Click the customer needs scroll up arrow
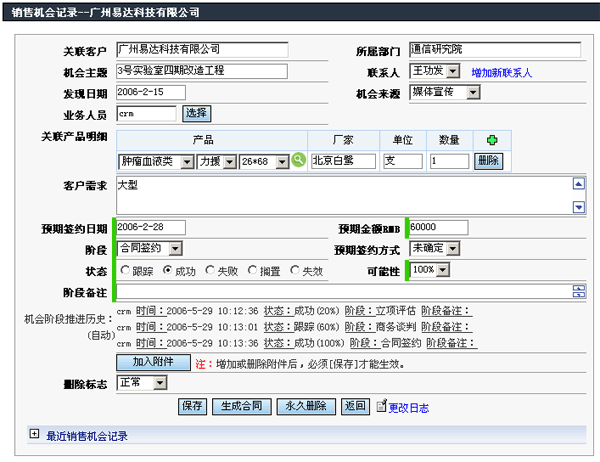This screenshot has width=600, height=462. (x=579, y=184)
